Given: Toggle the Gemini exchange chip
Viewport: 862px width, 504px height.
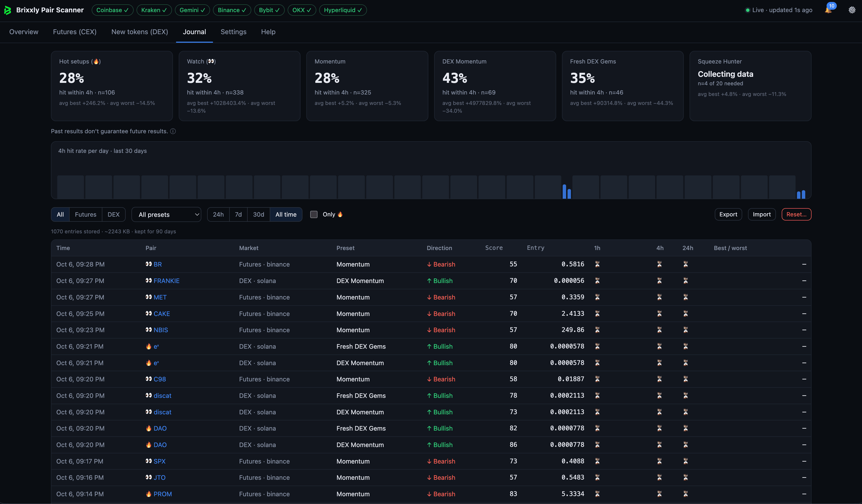Looking at the screenshot, I should point(192,10).
